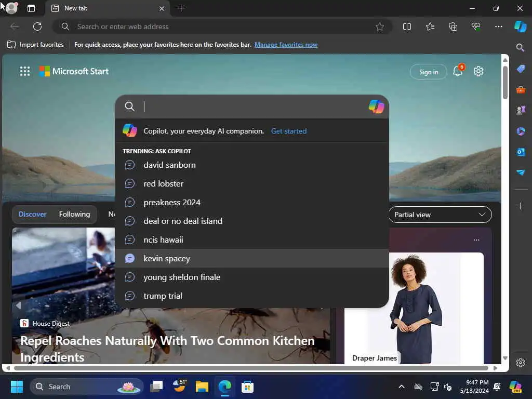Click the search magnifier in the search box
The height and width of the screenshot is (399, 532).
[x=129, y=107]
